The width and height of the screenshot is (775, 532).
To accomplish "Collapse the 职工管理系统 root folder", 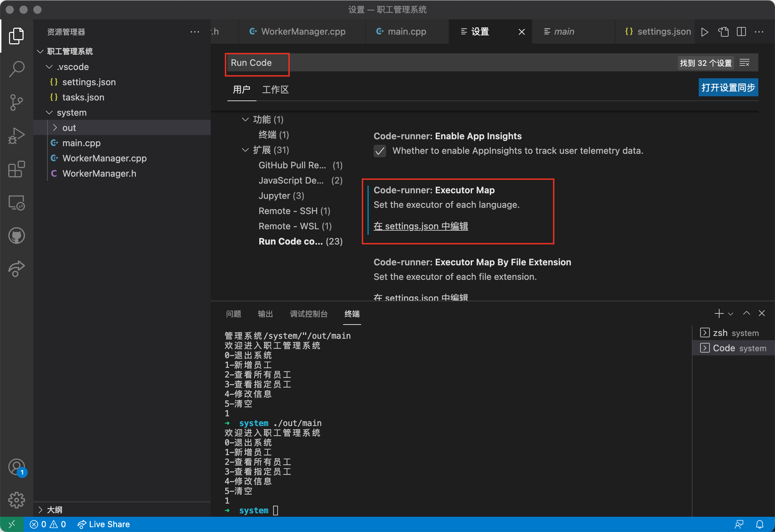I will point(40,52).
